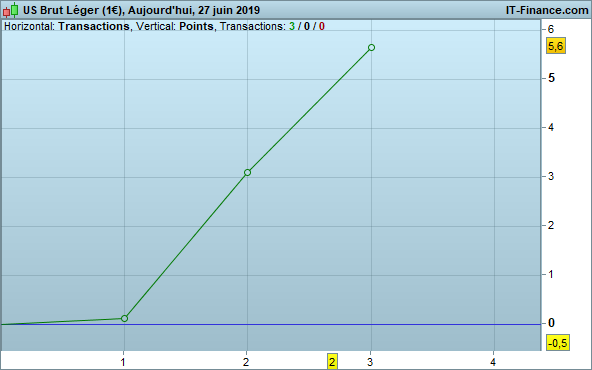Screen dimensions: 592x370
Task: Click the yellow highlighted 2 on horizontal axis
Action: pos(332,362)
